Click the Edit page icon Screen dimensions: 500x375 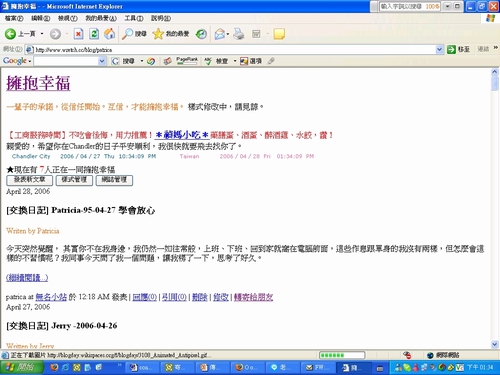(x=256, y=34)
